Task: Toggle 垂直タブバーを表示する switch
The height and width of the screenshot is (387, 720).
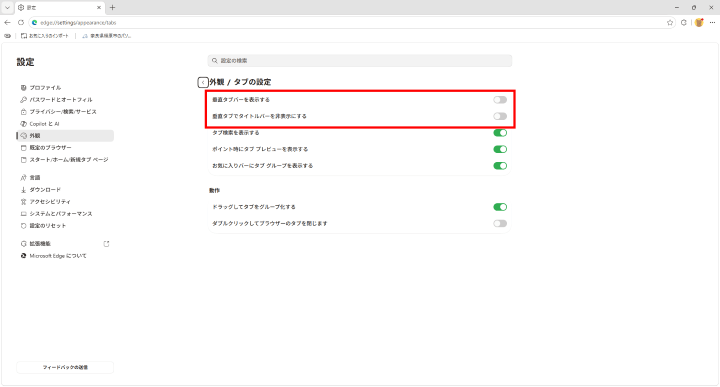Action: click(x=500, y=100)
